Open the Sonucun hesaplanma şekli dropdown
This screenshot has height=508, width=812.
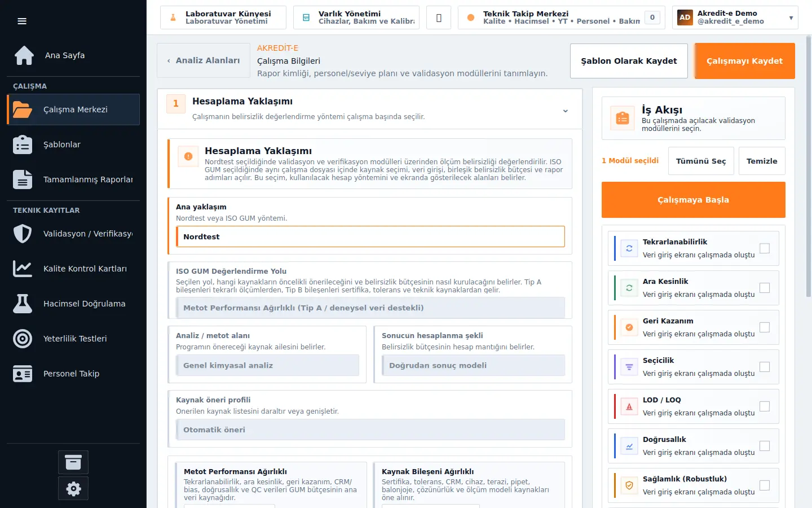pos(473,365)
